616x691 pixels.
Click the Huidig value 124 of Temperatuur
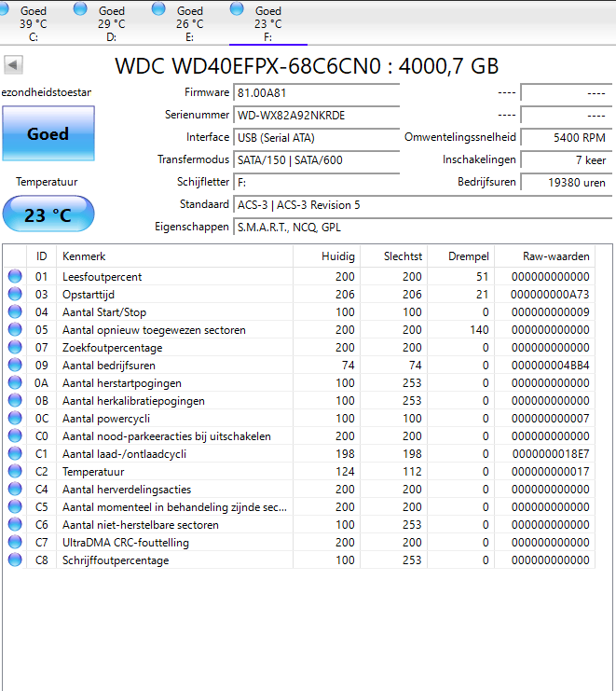[x=345, y=472]
